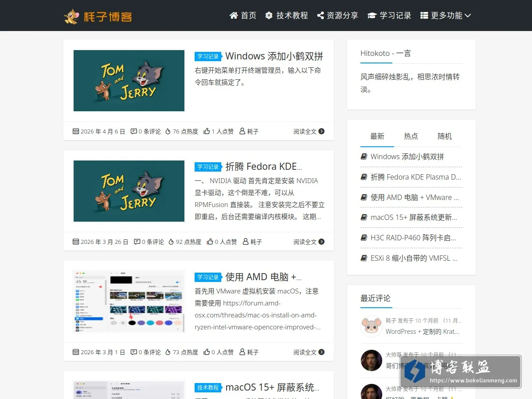Click the flame icon beside 73 点热度
The height and width of the screenshot is (399, 532).
(168, 352)
